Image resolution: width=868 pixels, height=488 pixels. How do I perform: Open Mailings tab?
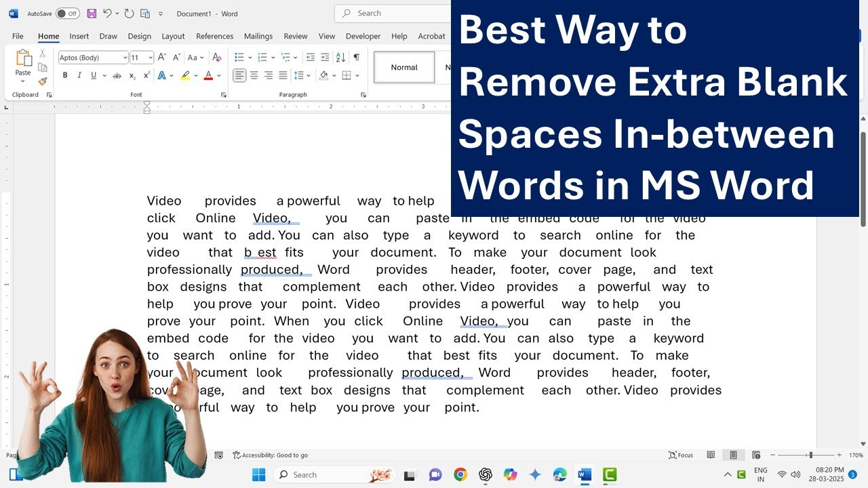(x=258, y=37)
